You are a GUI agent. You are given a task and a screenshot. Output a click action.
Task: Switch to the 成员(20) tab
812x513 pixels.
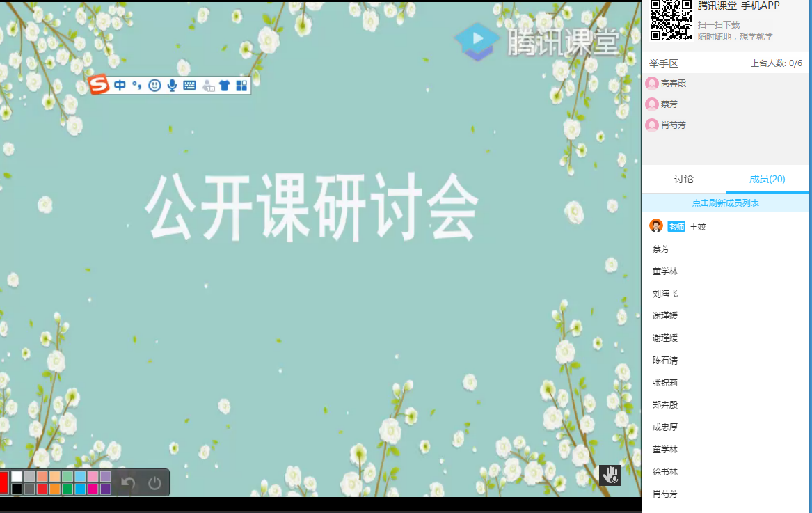[765, 179]
